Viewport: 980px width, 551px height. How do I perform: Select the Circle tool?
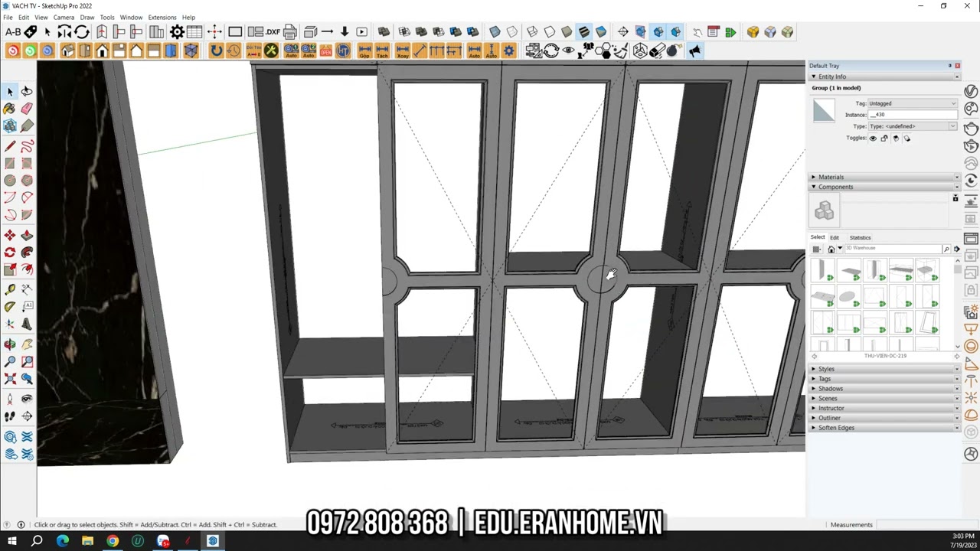pyautogui.click(x=10, y=181)
